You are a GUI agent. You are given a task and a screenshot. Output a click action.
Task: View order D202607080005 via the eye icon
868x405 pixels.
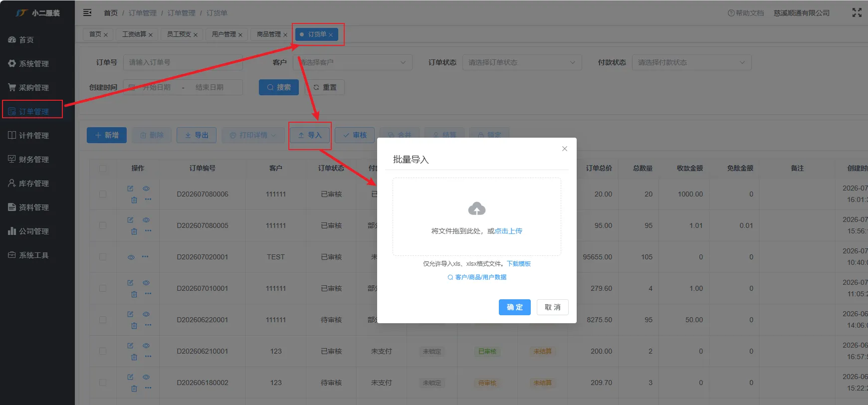coord(146,220)
